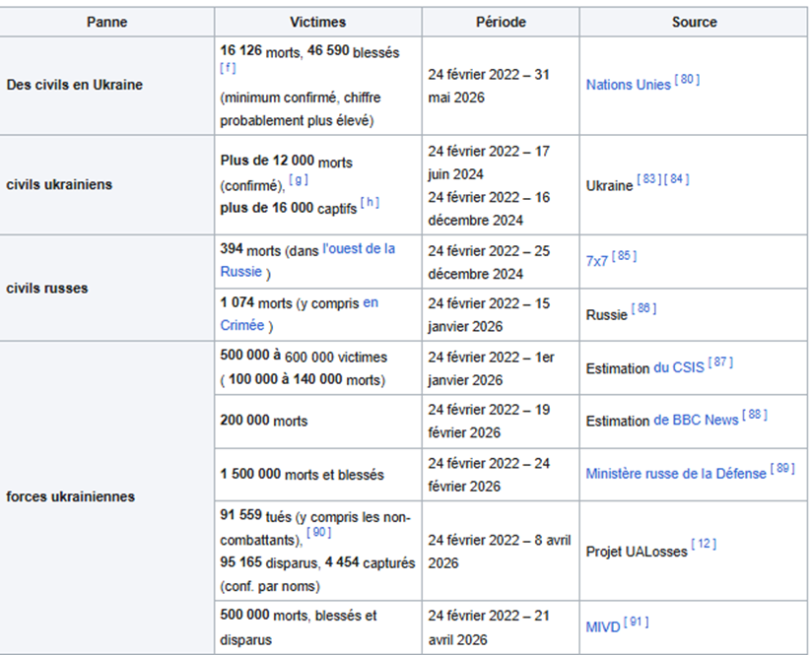Select the 200 000 morts cell

tap(318, 422)
